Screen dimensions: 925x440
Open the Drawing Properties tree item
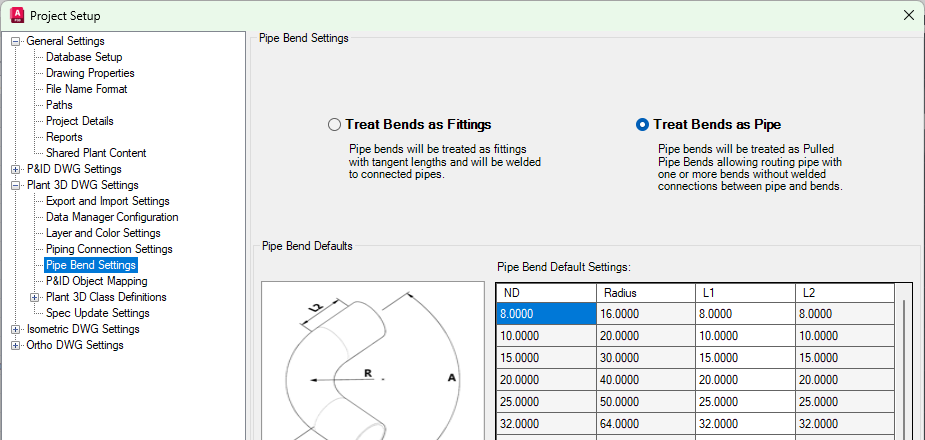[x=90, y=73]
